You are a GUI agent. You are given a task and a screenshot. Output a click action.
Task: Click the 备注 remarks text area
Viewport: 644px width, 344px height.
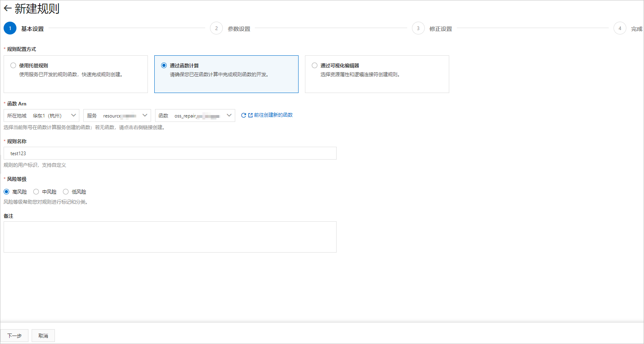coord(170,237)
